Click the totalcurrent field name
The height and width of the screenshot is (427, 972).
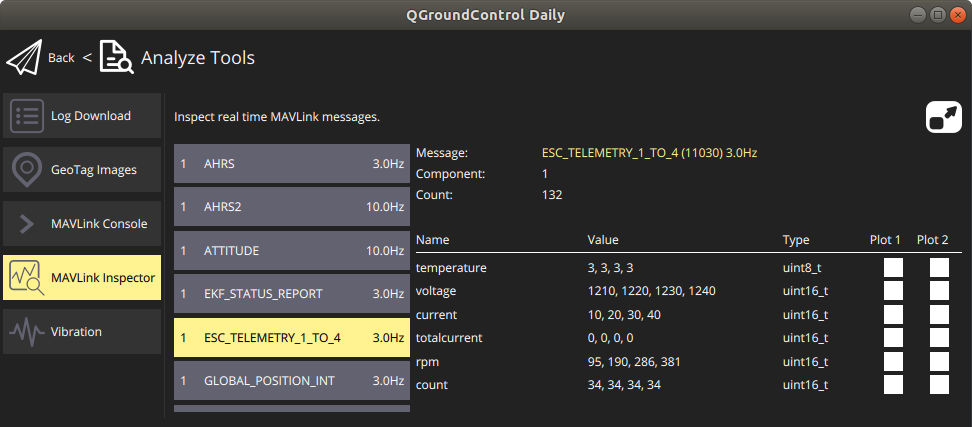point(449,338)
